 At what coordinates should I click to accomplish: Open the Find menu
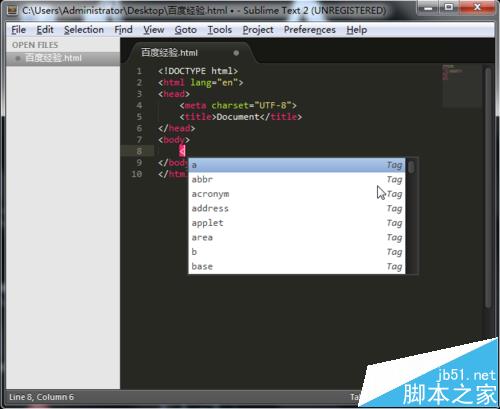123,30
